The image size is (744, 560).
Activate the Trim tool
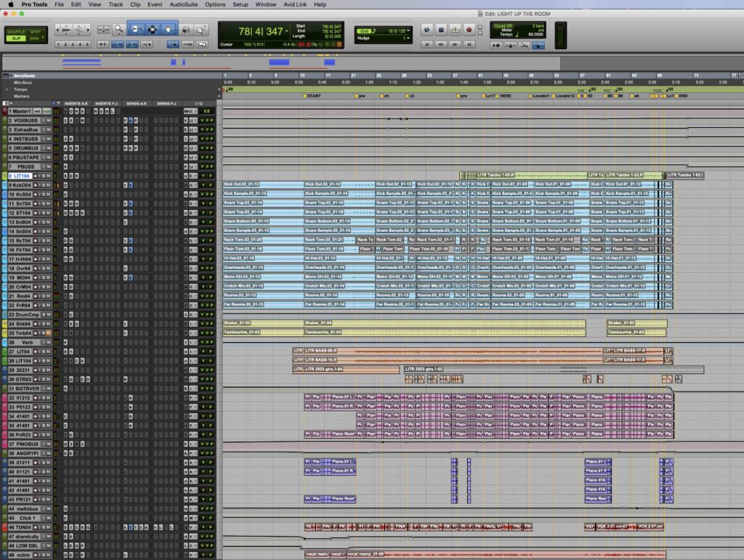[135, 30]
